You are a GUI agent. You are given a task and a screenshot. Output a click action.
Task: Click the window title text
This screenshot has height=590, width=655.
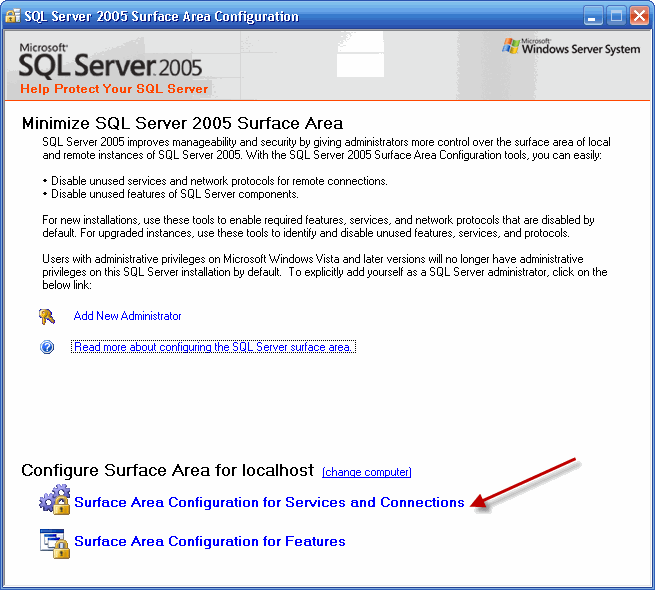(x=161, y=16)
